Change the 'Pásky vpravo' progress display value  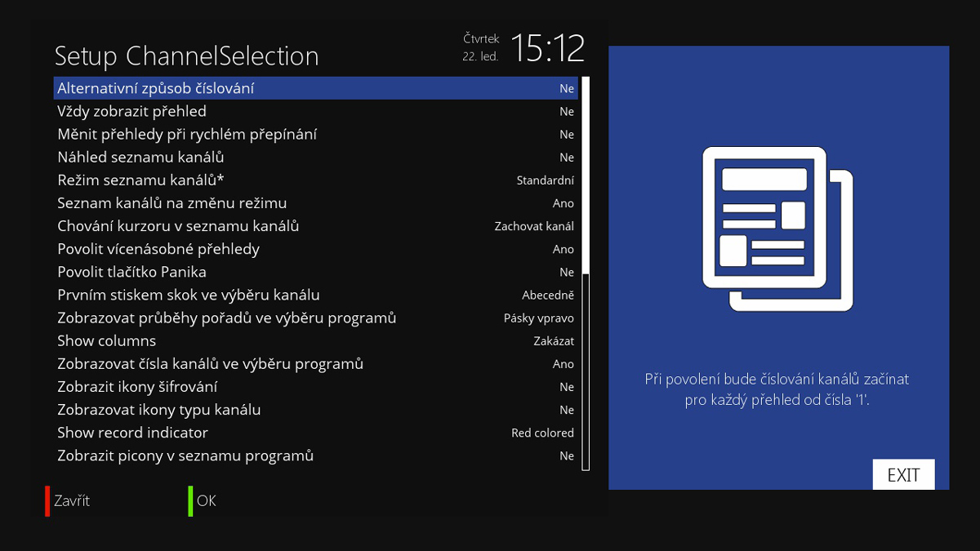coord(539,318)
